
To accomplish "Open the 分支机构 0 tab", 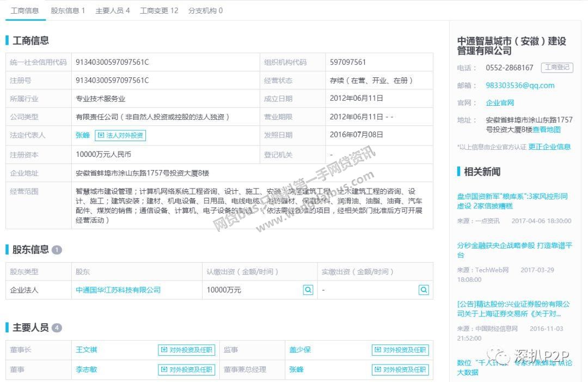I will pos(205,10).
